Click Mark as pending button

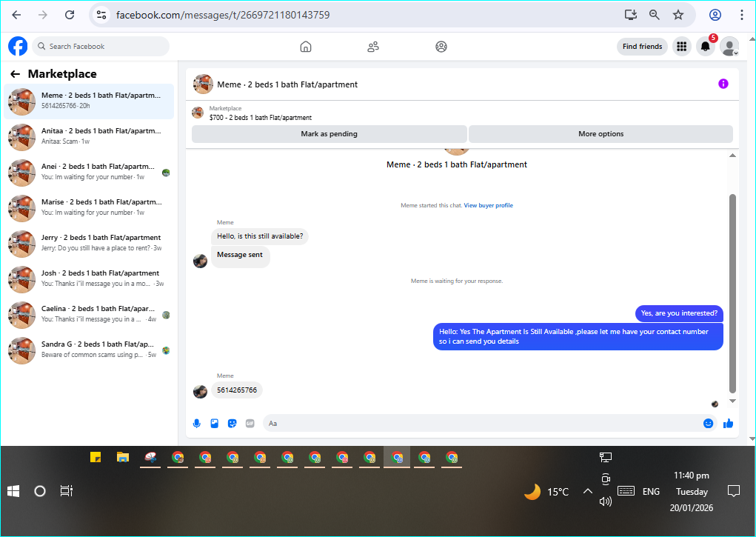click(x=330, y=134)
